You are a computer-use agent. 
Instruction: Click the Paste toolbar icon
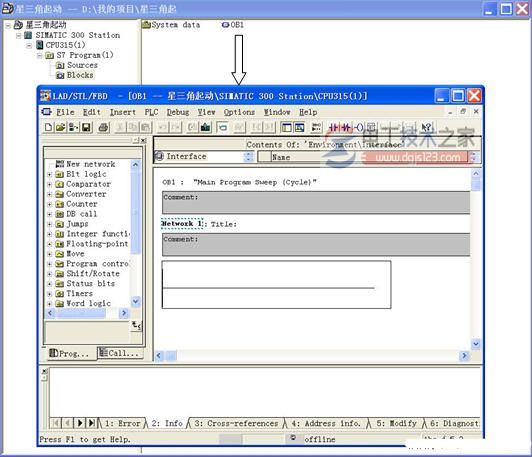tap(145, 128)
